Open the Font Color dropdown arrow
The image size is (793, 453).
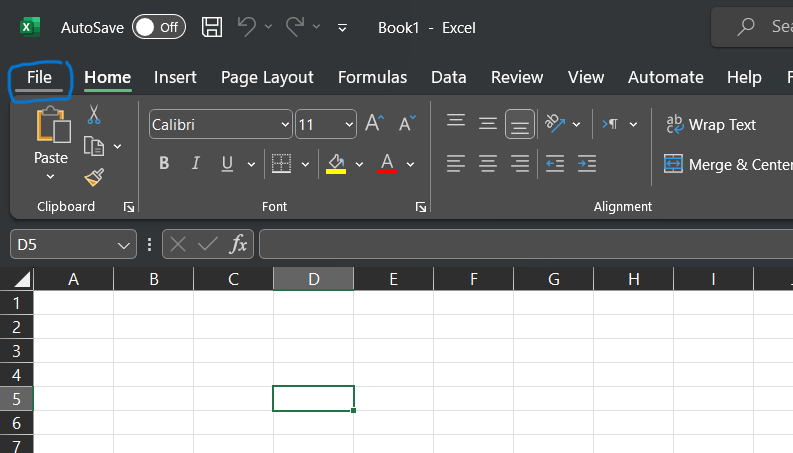coord(411,164)
